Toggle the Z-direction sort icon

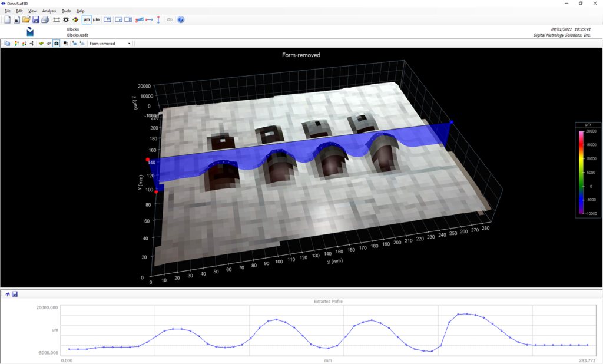(x=81, y=43)
